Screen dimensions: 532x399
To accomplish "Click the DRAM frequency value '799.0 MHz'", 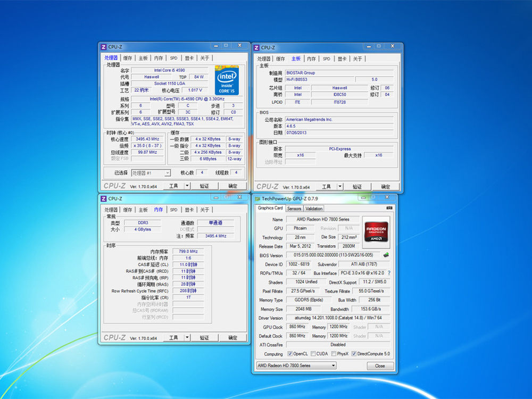I will coord(188,252).
